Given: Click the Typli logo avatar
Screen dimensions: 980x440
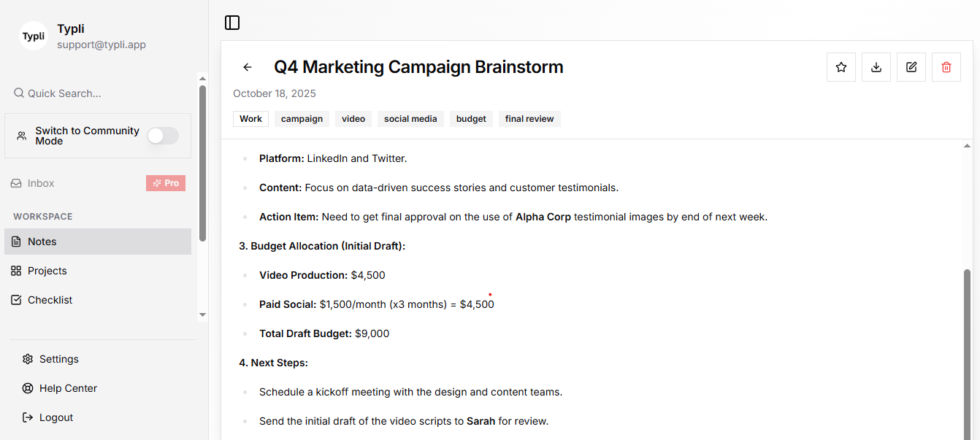Looking at the screenshot, I should click(34, 36).
